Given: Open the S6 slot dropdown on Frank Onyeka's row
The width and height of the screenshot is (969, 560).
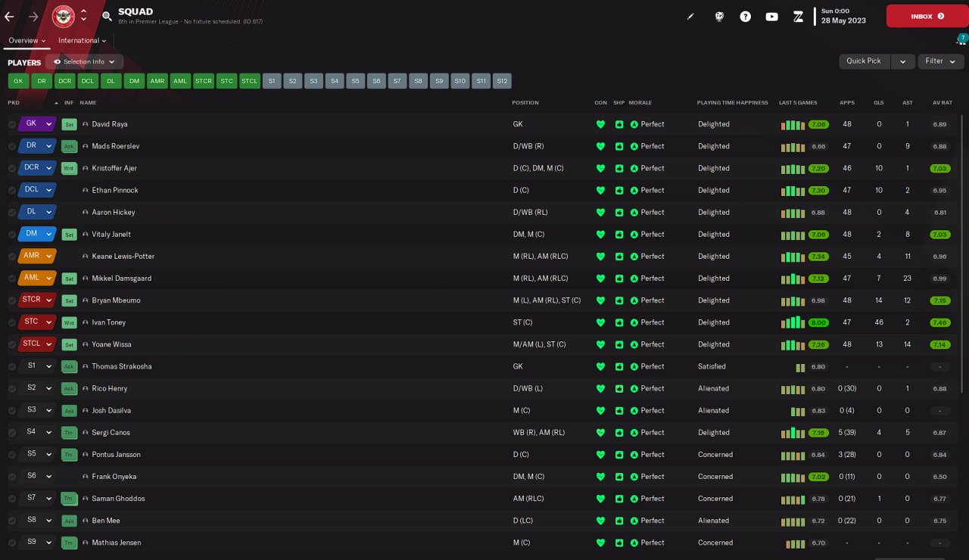Looking at the screenshot, I should tap(37, 476).
